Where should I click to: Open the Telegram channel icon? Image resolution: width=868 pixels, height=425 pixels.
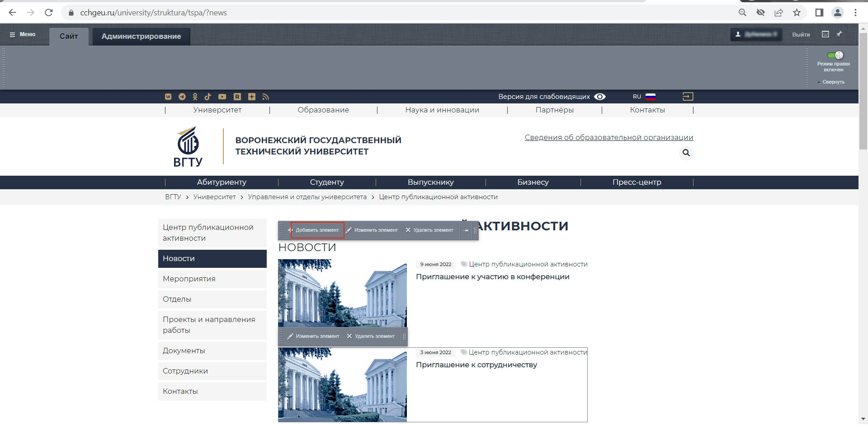click(x=182, y=97)
